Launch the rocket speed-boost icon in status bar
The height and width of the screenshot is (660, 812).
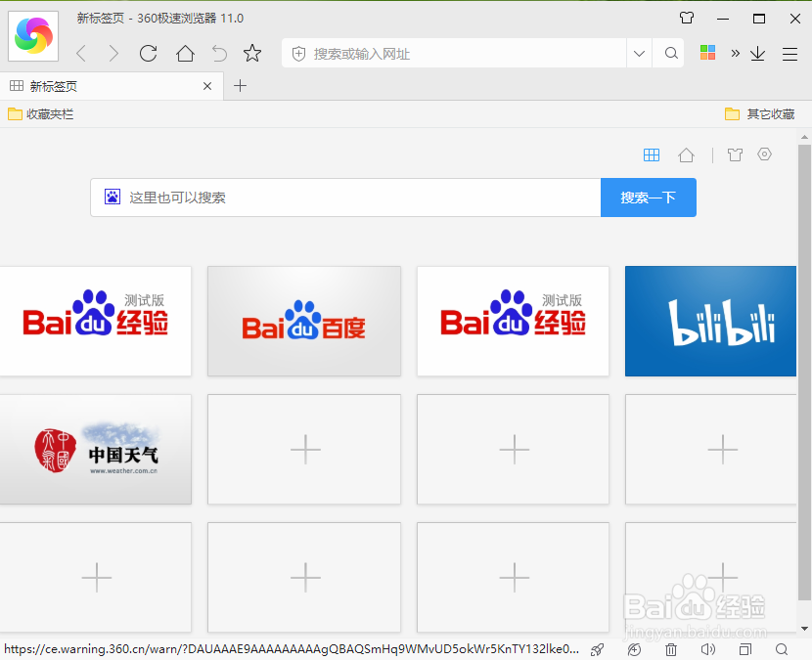[x=597, y=649]
